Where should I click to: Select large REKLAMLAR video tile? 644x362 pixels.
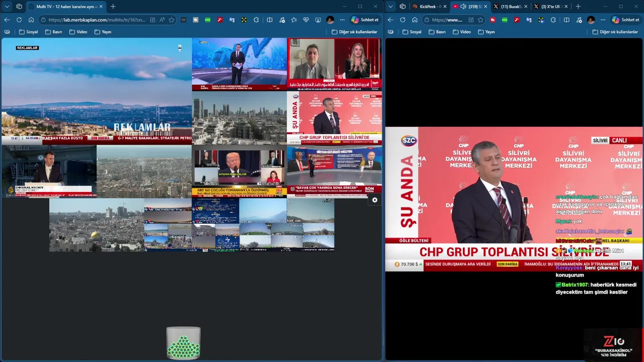click(97, 92)
